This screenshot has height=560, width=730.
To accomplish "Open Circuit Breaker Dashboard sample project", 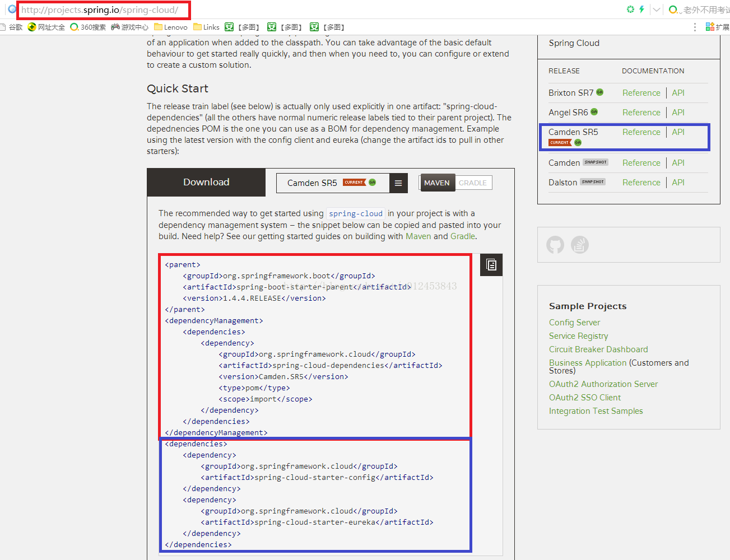I will point(598,349).
